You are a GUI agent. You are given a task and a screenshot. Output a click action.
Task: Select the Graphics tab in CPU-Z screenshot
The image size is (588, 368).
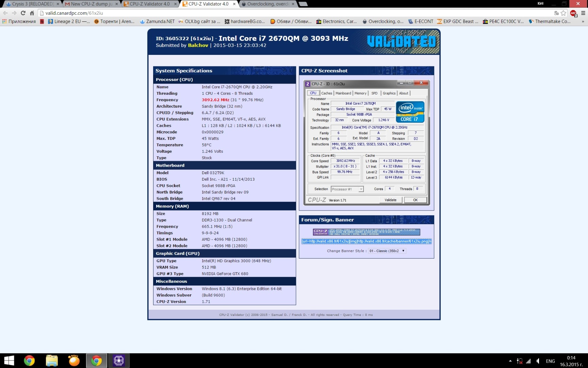pyautogui.click(x=389, y=93)
